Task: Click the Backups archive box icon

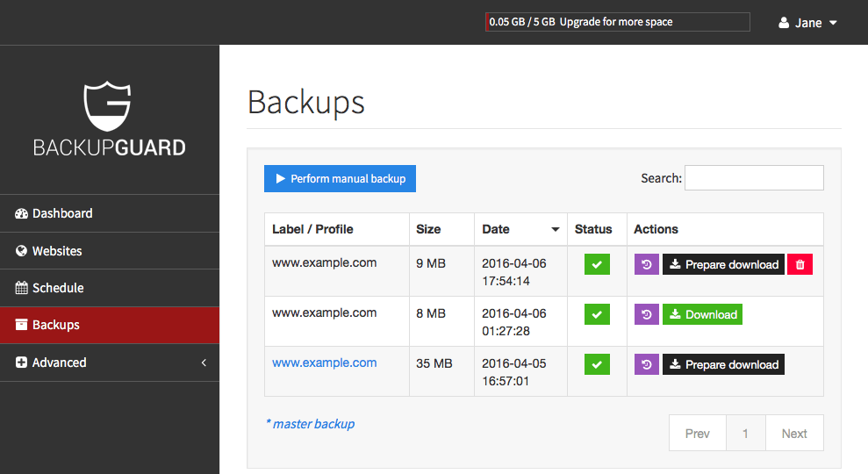Action: coord(21,325)
